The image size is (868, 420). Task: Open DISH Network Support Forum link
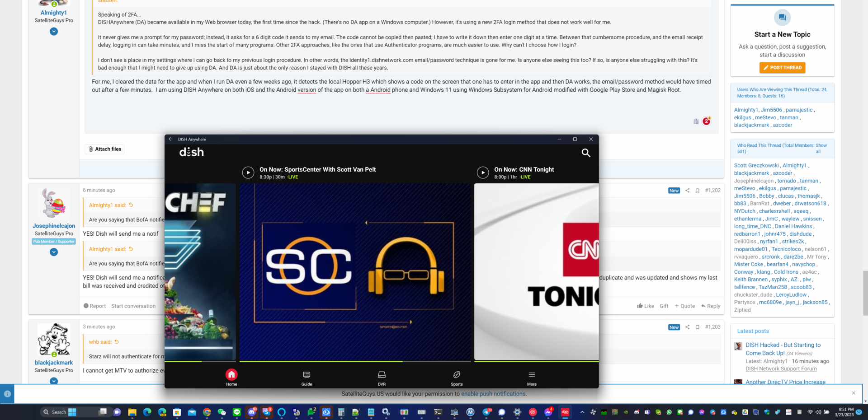(781, 369)
